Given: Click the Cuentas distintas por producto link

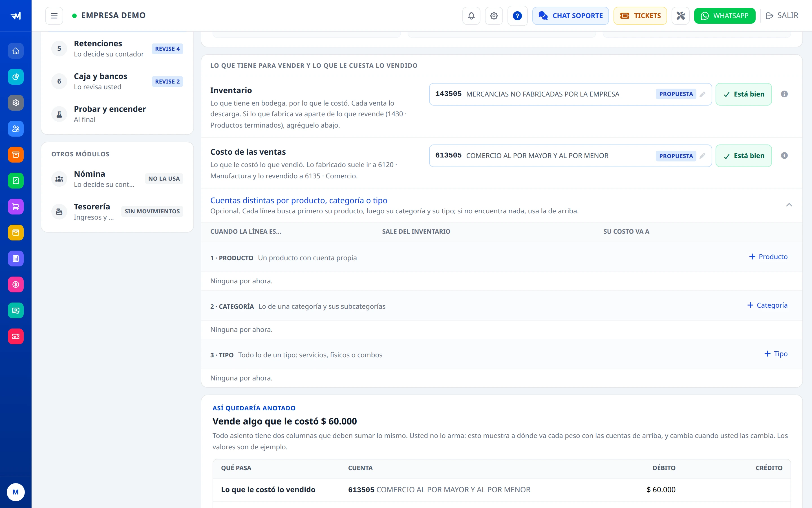Looking at the screenshot, I should click(x=299, y=201).
